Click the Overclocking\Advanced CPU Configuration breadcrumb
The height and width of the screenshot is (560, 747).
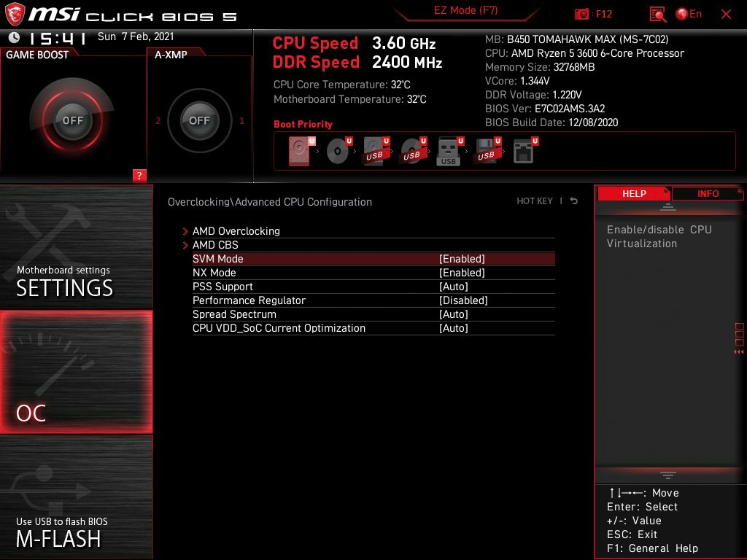coord(270,202)
